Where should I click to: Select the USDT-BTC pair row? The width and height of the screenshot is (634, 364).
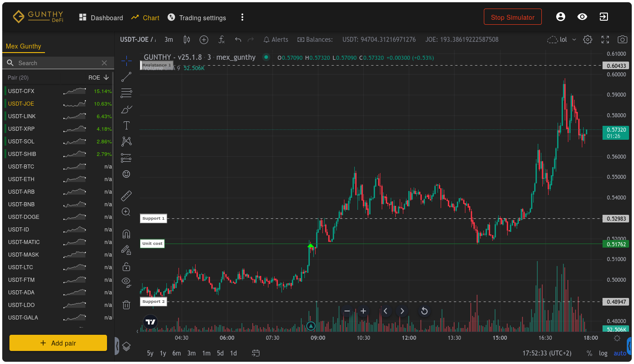coord(58,166)
